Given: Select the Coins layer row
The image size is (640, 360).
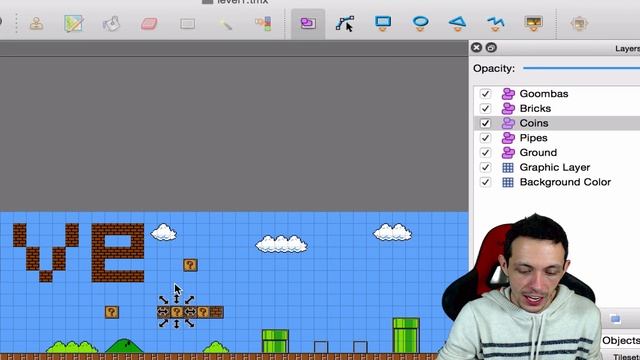Looking at the screenshot, I should pos(557,123).
